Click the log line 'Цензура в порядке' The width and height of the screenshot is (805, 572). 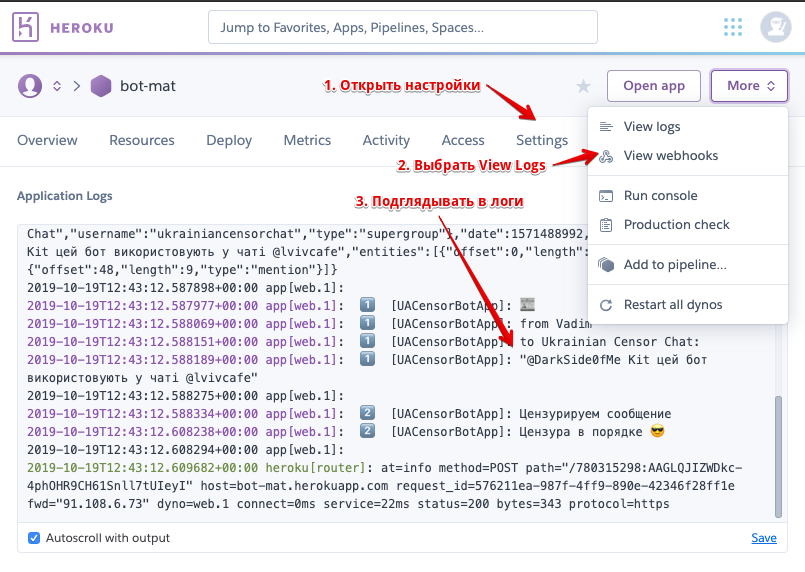(x=346, y=432)
